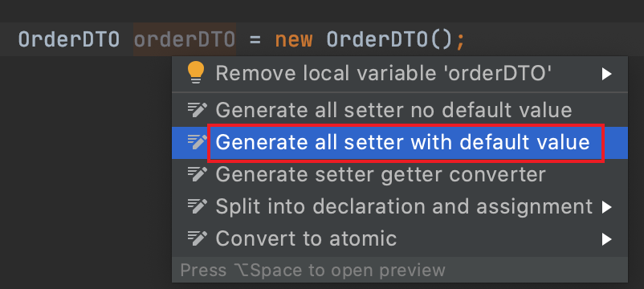Screen dimensions: 644x289
Task: Select Remove local variable 'orderDTO' action
Action: tap(400, 74)
